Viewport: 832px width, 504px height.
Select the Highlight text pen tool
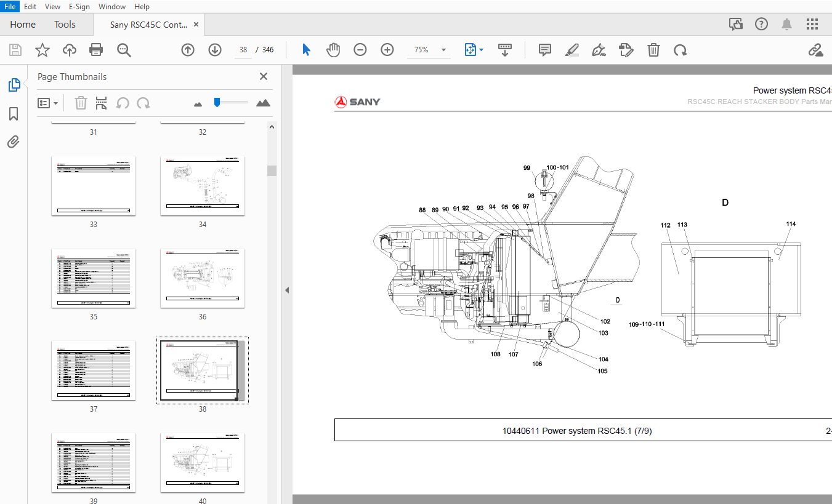click(572, 50)
